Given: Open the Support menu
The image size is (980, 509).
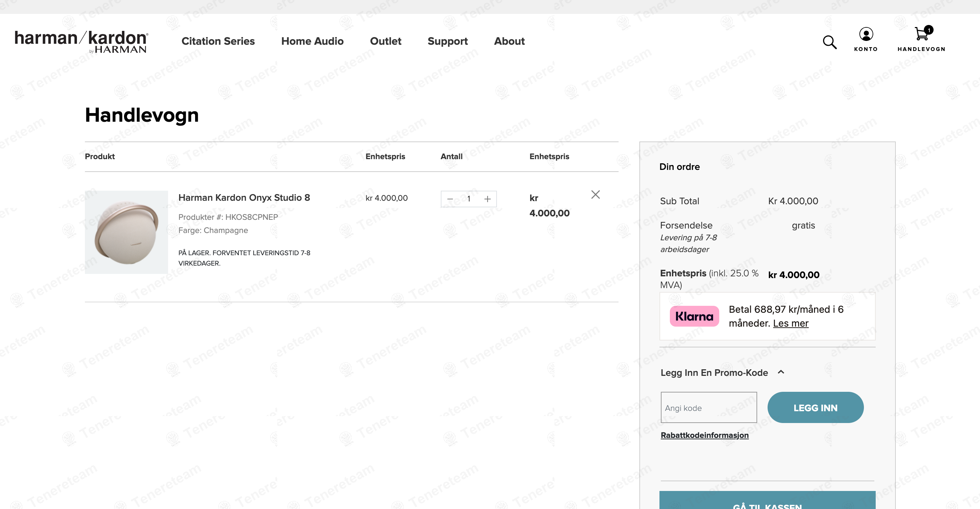Looking at the screenshot, I should click(447, 41).
